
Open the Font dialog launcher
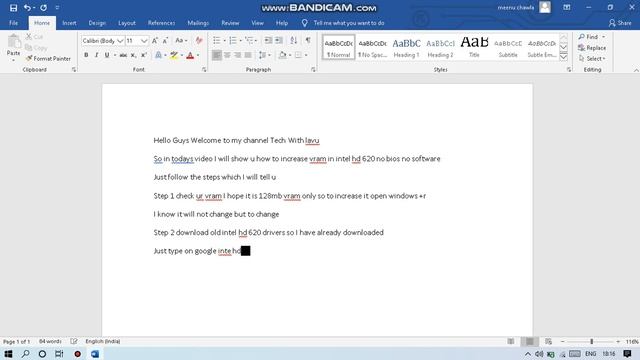[x=204, y=70]
